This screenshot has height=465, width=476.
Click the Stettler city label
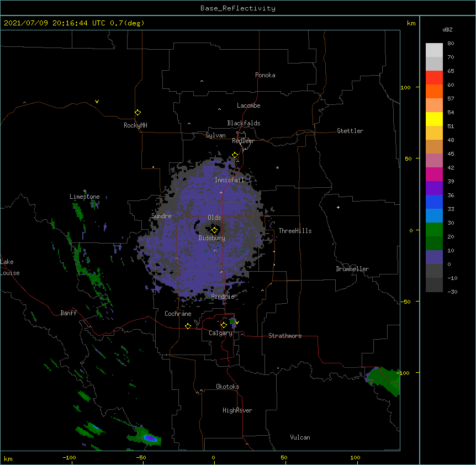click(350, 131)
